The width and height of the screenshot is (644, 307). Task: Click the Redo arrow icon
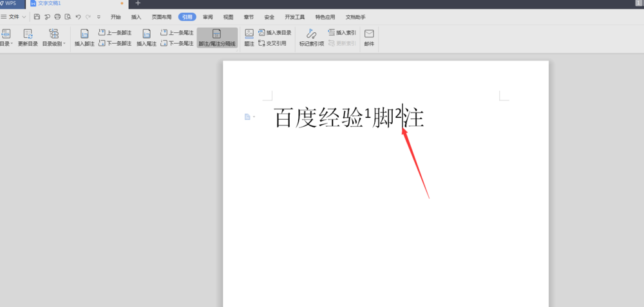coord(88,17)
